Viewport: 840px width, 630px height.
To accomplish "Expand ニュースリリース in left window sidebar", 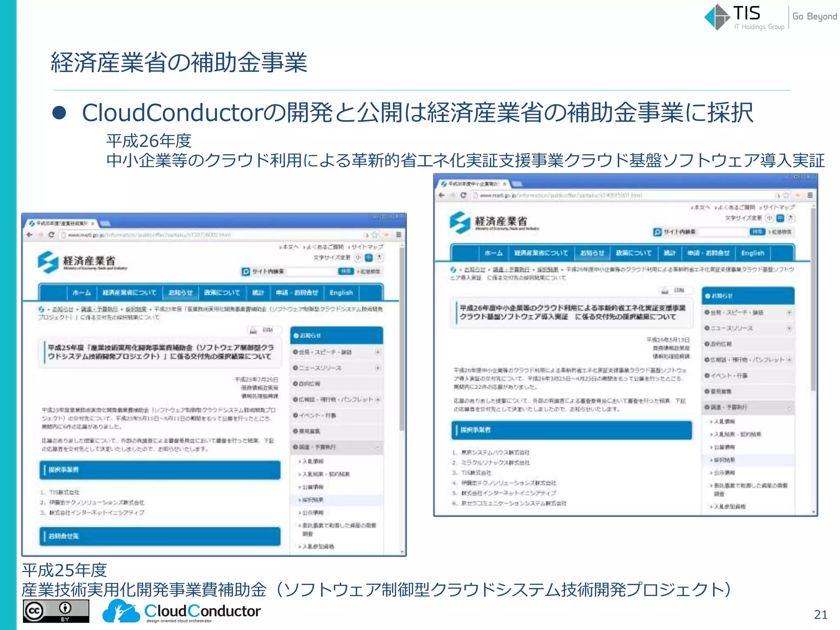I will [377, 368].
